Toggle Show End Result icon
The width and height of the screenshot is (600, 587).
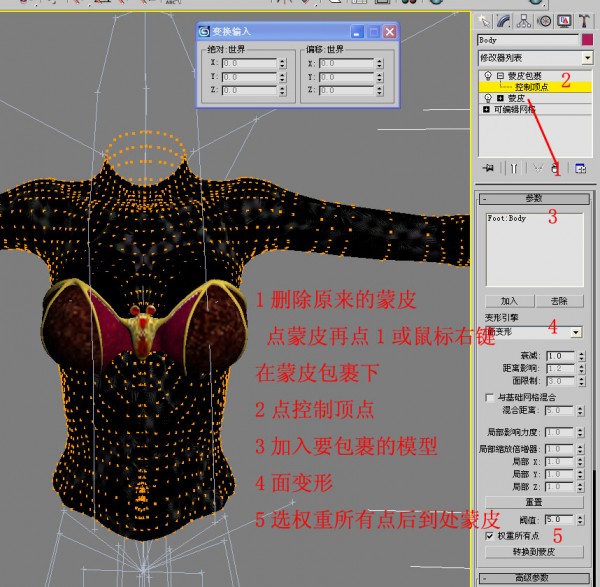point(514,168)
